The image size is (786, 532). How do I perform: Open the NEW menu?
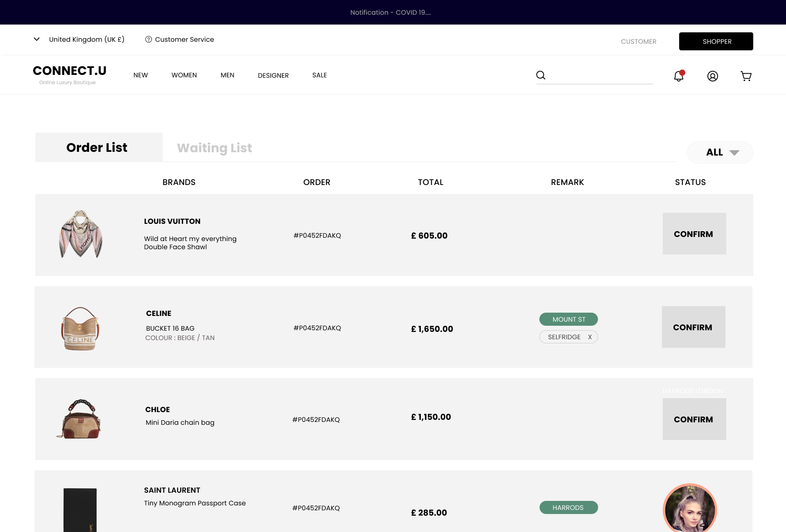pyautogui.click(x=140, y=75)
